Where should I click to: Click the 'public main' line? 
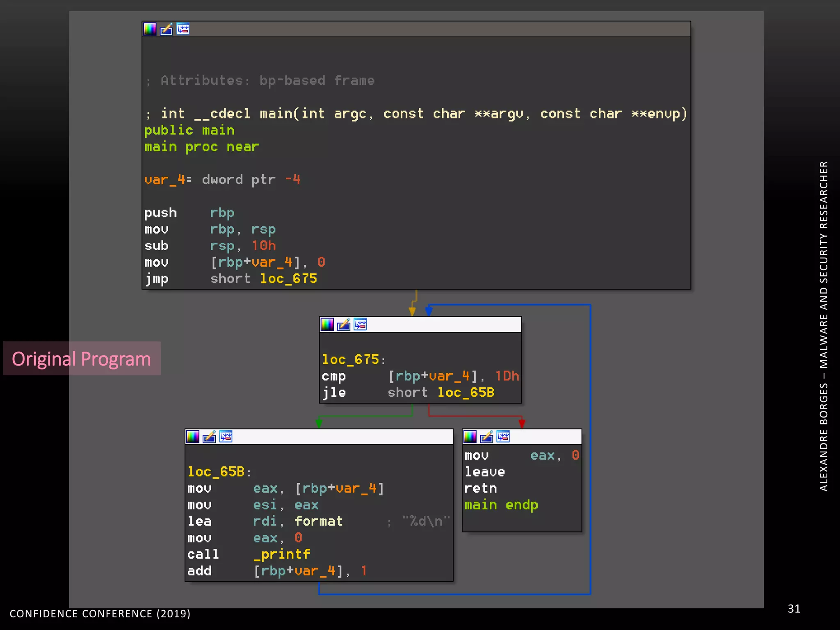[x=189, y=130]
